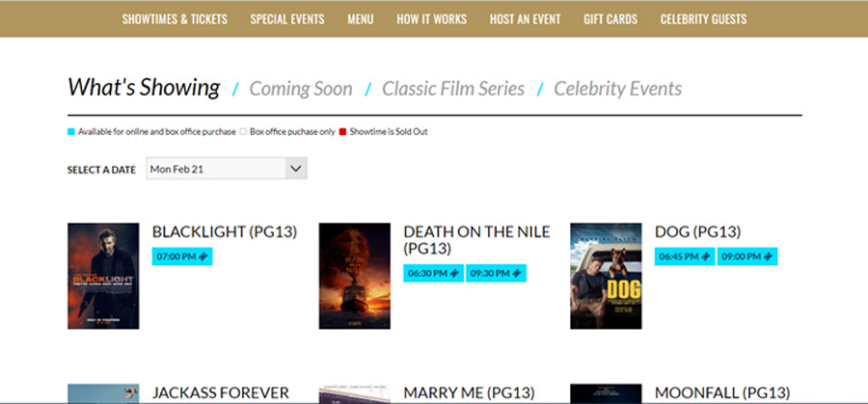Open the Select A Date dropdown

(227, 169)
